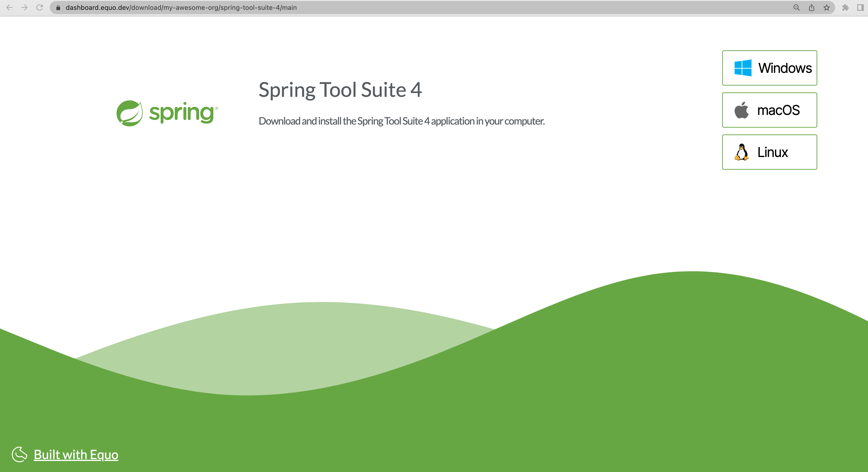Viewport: 868px width, 472px height.
Task: Toggle the browser side panel icon
Action: tap(860, 8)
